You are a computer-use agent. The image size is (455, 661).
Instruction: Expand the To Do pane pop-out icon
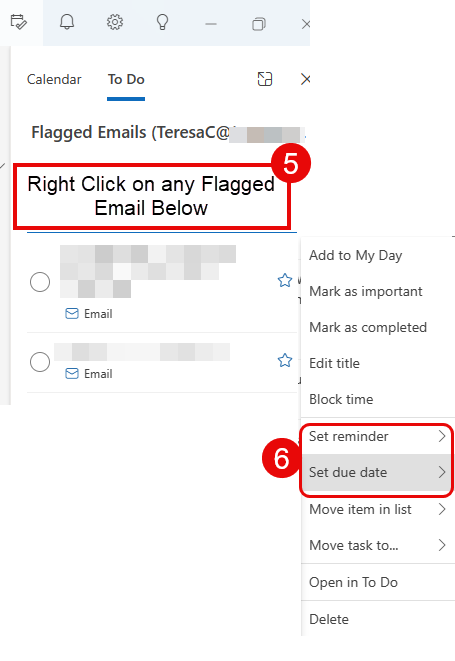(265, 79)
